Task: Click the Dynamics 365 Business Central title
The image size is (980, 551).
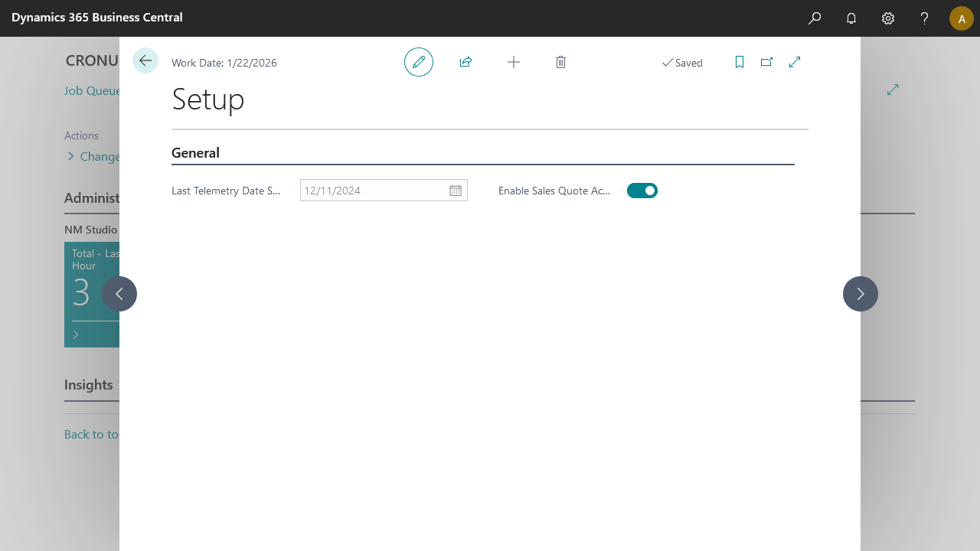Action: pyautogui.click(x=97, y=17)
